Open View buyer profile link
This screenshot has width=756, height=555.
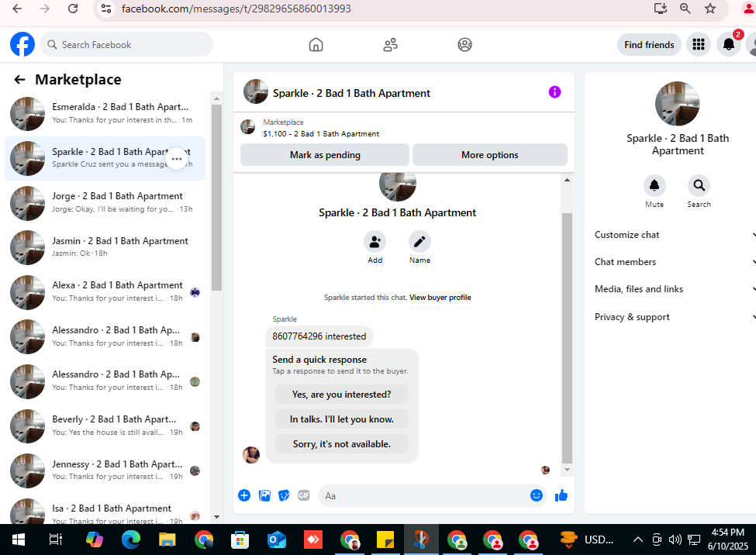tap(440, 298)
